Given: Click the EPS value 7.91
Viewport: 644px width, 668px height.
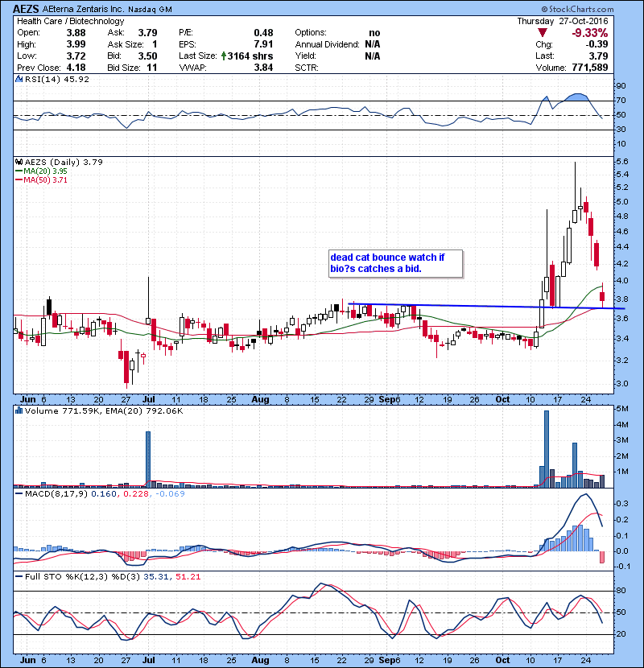Looking at the screenshot, I should (x=263, y=44).
